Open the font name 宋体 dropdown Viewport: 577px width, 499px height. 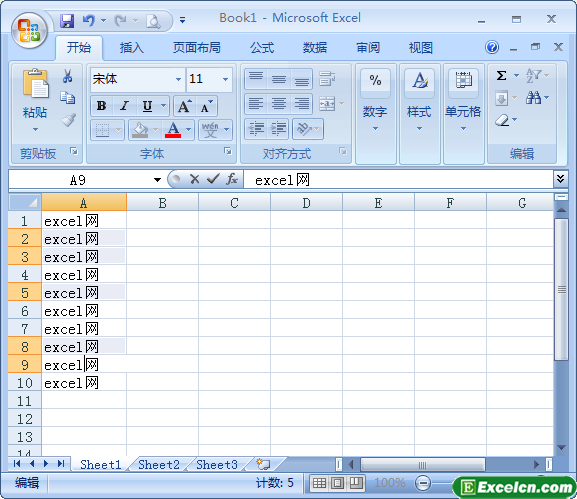click(x=178, y=79)
